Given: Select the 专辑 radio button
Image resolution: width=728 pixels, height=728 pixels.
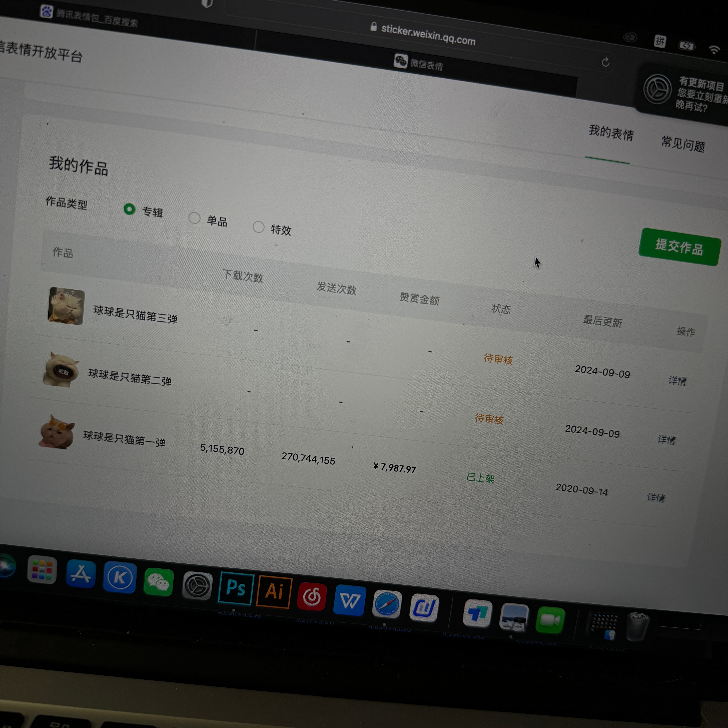Looking at the screenshot, I should pyautogui.click(x=129, y=209).
